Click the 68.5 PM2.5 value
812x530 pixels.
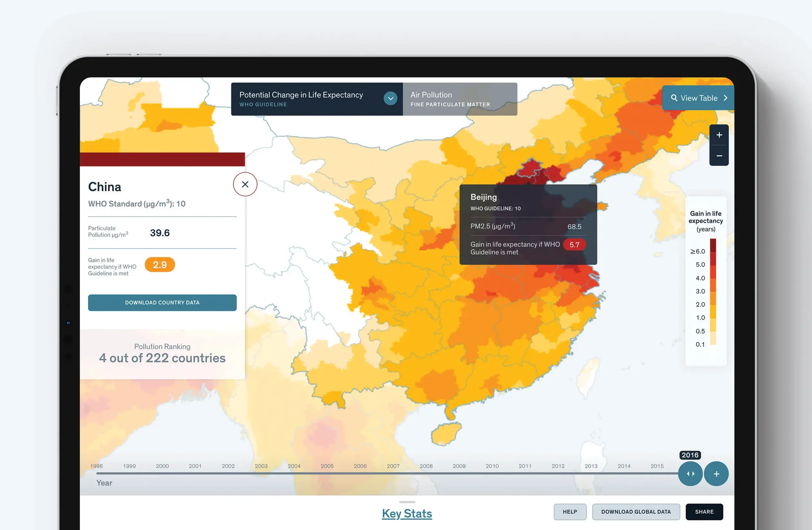pos(574,226)
